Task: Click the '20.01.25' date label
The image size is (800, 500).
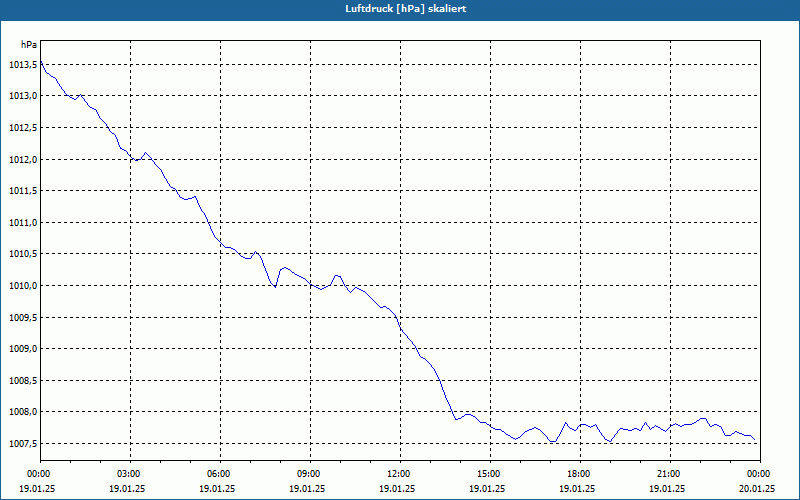Action: pos(757,489)
